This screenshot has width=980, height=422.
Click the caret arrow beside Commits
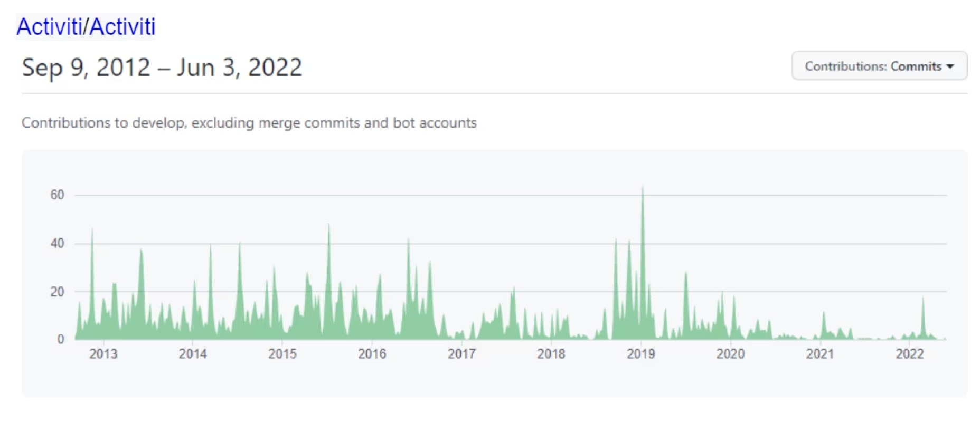950,66
